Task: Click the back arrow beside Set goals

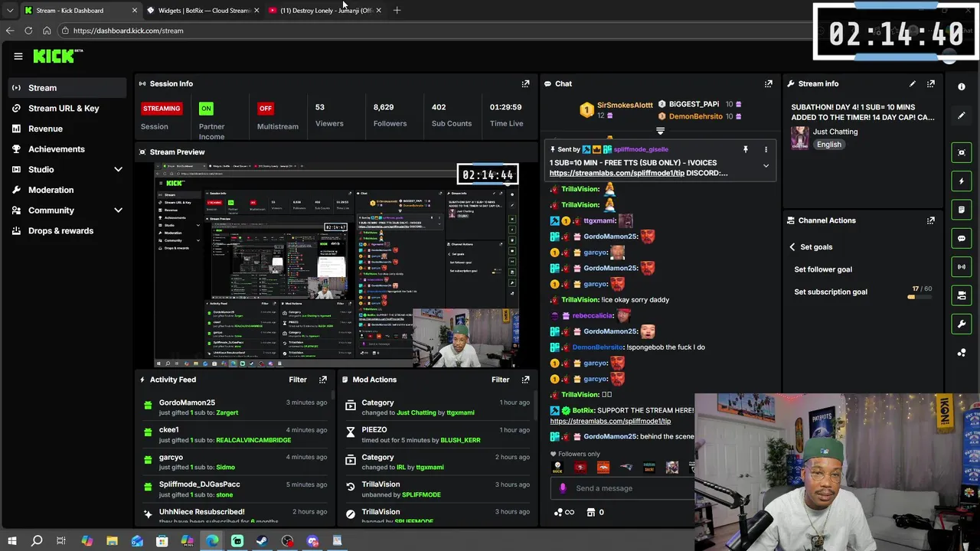Action: pos(792,247)
